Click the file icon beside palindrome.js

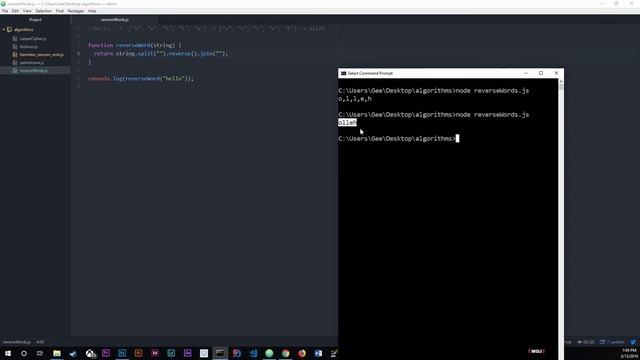click(15, 63)
